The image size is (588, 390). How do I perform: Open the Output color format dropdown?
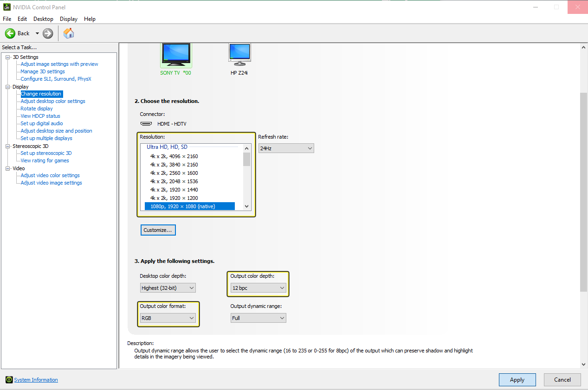168,318
